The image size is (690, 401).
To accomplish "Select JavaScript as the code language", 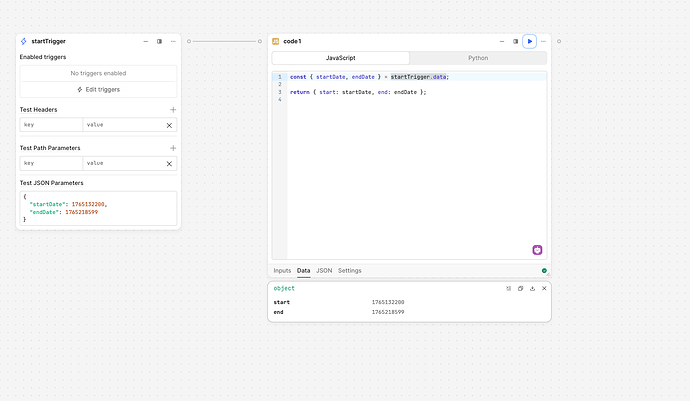I will pyautogui.click(x=341, y=58).
